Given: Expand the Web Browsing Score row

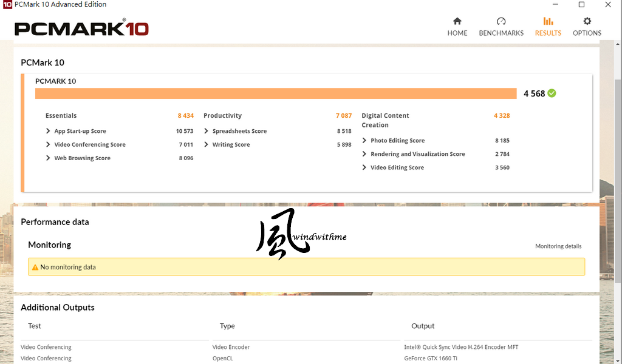Looking at the screenshot, I should tap(48, 158).
